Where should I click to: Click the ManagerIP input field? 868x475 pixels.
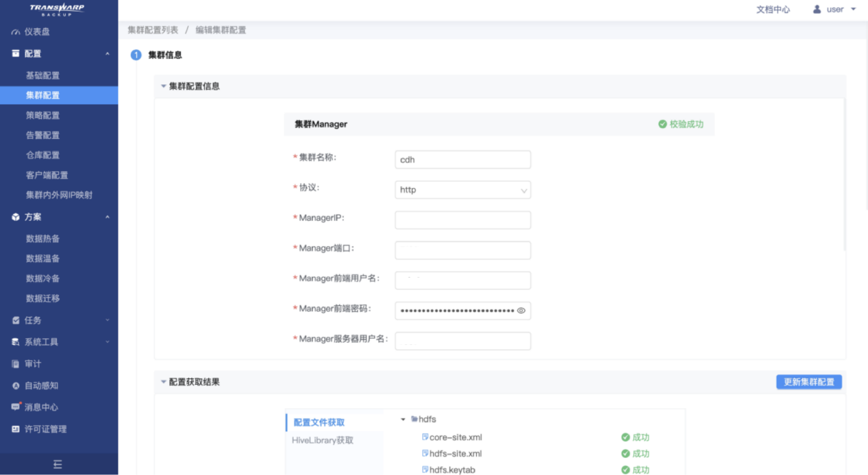(x=462, y=220)
